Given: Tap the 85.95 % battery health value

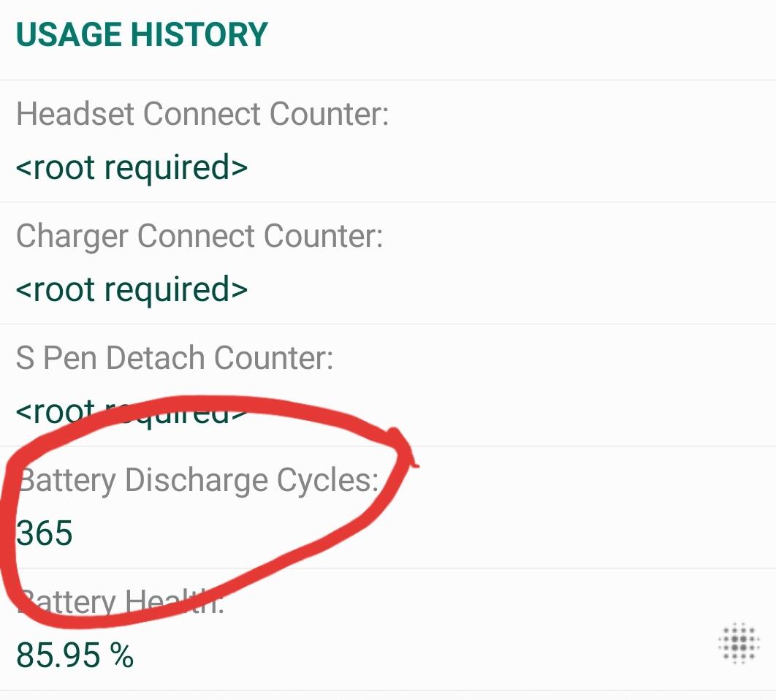Looking at the screenshot, I should click(75, 655).
